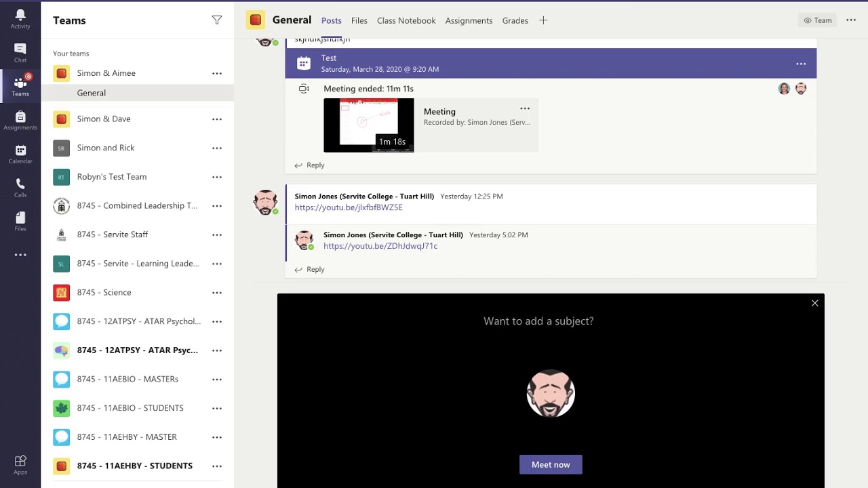This screenshot has height=488, width=868.
Task: Click the Meet now button
Action: 551,464
